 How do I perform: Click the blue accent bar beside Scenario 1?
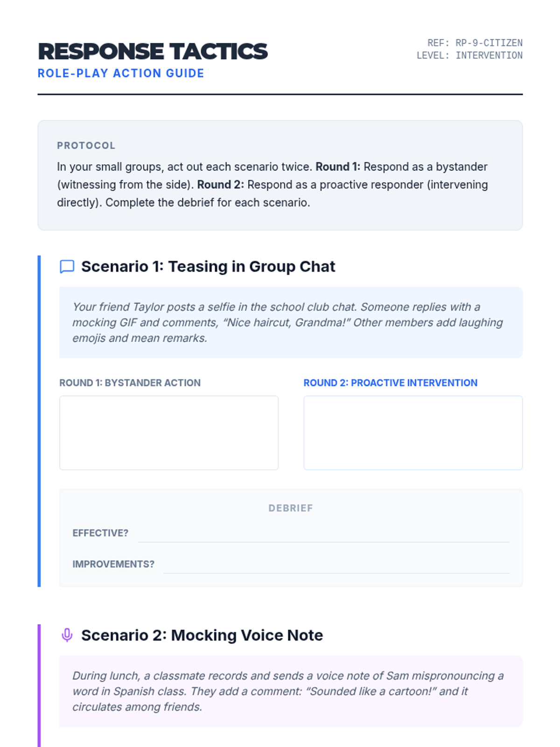point(39,421)
